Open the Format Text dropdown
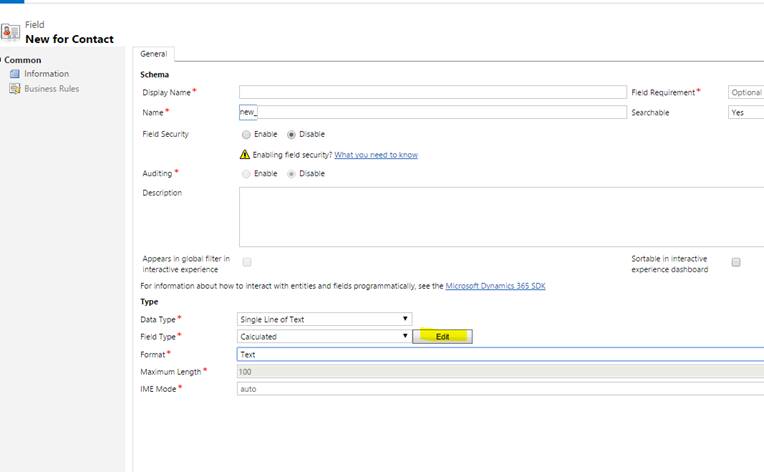Screen dimensions: 764x472 500,354
